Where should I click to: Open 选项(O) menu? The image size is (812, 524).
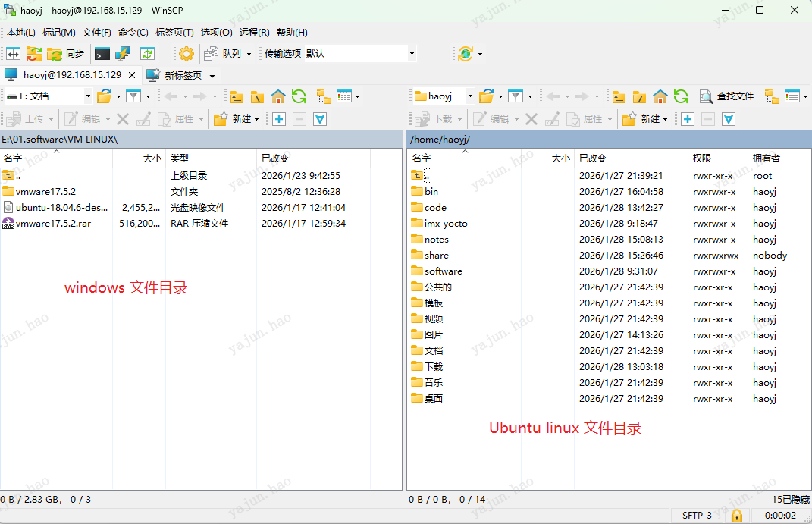(217, 32)
